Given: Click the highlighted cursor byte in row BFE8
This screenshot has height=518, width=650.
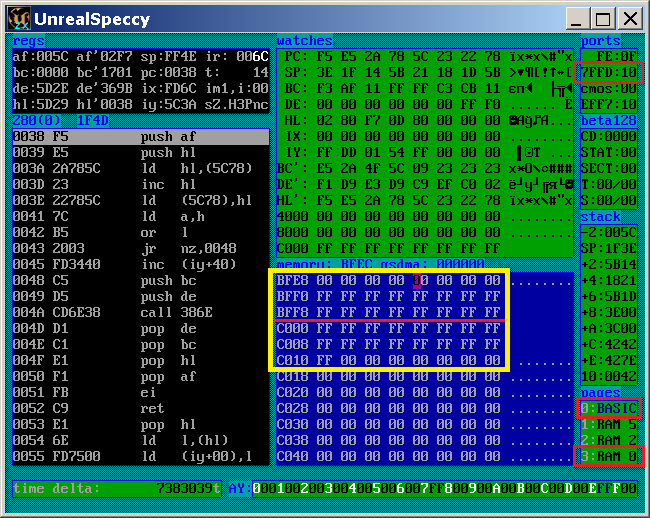Looking at the screenshot, I should point(417,281).
